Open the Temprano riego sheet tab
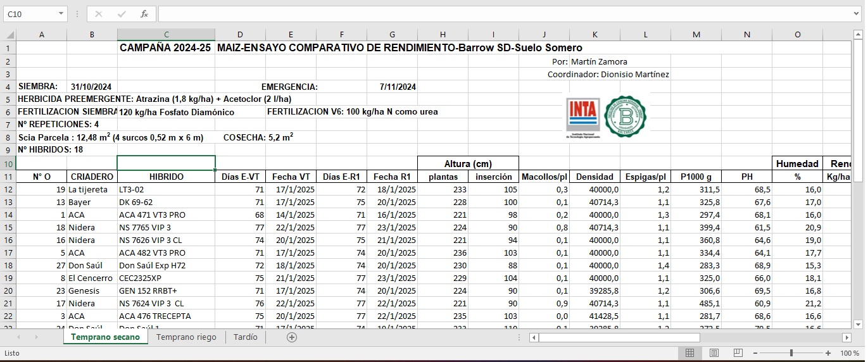This screenshot has width=868, height=362. (186, 337)
